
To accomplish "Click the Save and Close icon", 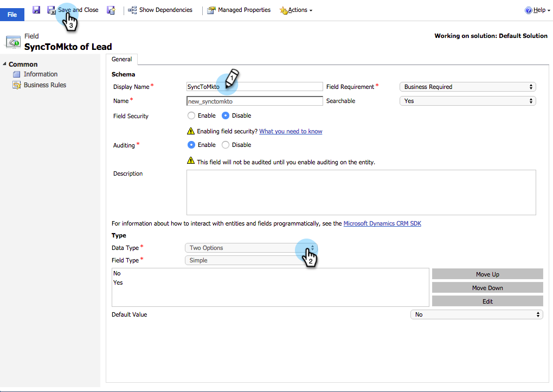I will point(51,10).
